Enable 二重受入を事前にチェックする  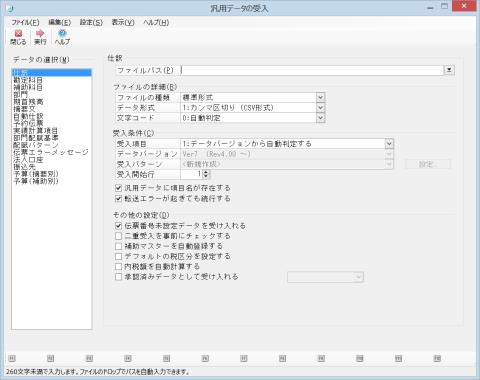click(x=118, y=236)
